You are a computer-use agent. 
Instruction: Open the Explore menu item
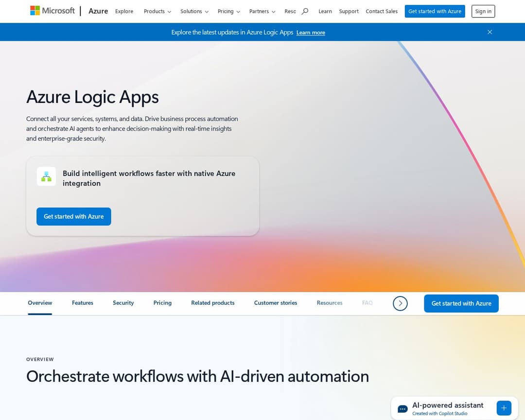click(124, 11)
